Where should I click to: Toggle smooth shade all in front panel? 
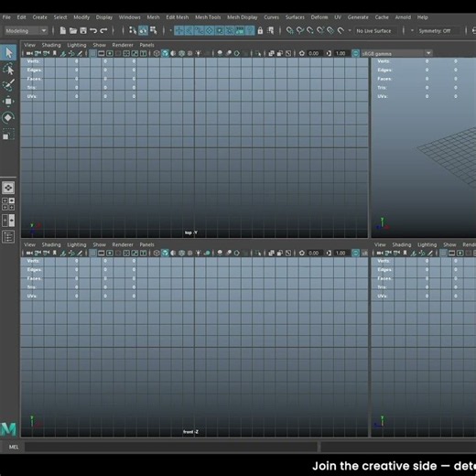click(165, 254)
